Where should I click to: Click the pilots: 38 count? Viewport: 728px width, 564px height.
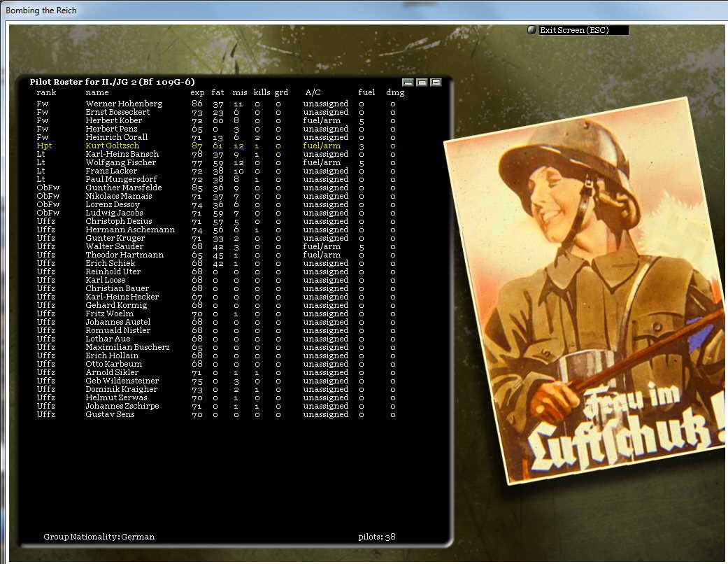[376, 537]
